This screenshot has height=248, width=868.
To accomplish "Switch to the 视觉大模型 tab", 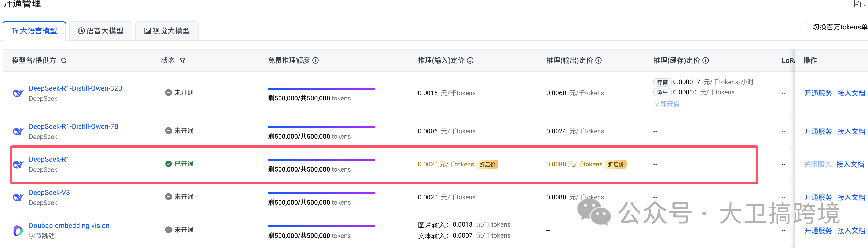I will point(167,31).
